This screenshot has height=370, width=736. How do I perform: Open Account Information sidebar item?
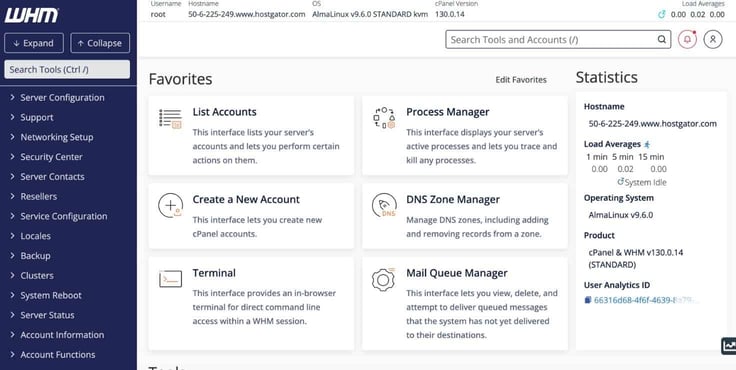coord(57,334)
